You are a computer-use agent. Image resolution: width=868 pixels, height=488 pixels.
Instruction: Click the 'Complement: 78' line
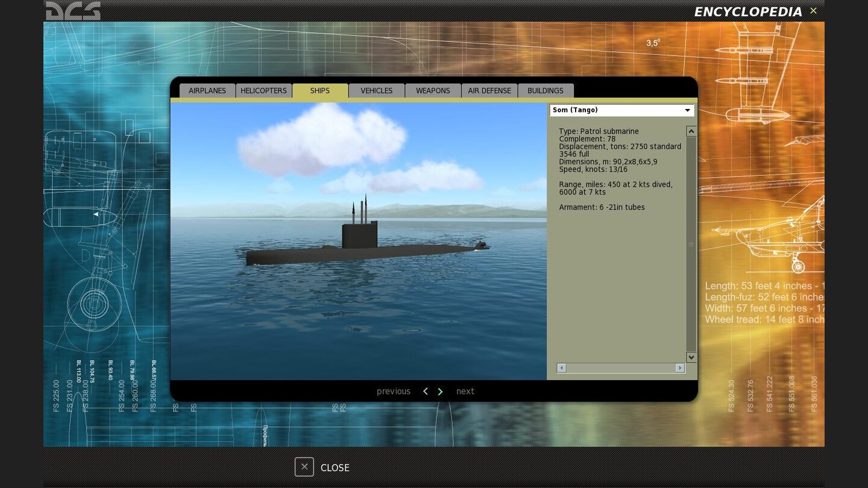[x=587, y=139]
